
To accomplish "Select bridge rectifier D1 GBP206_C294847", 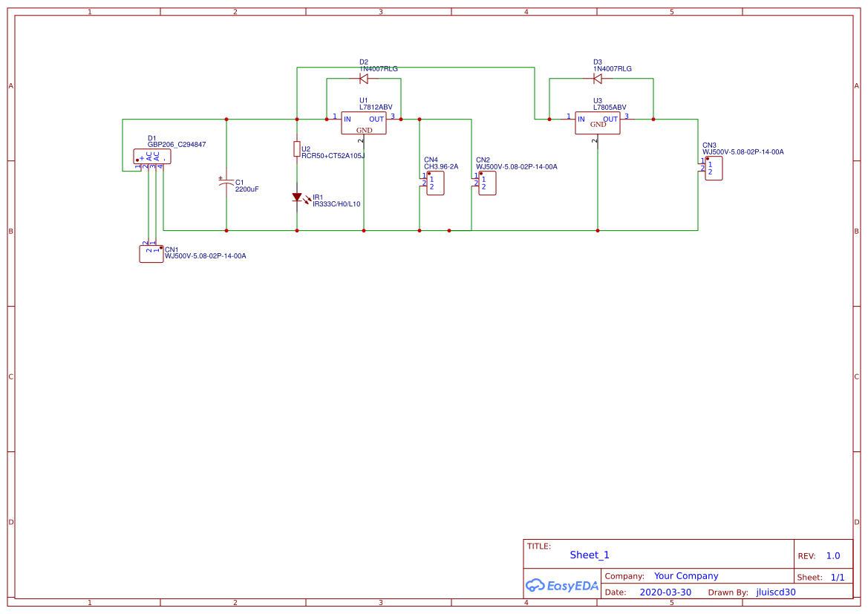I will (152, 157).
